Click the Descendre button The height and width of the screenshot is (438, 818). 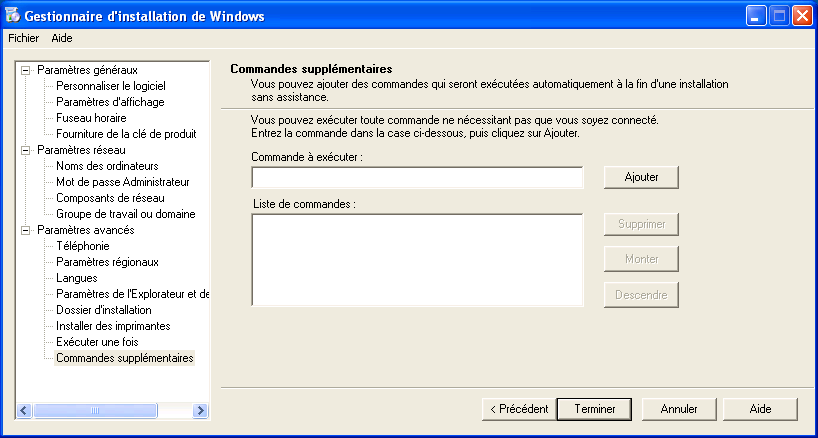click(x=641, y=295)
